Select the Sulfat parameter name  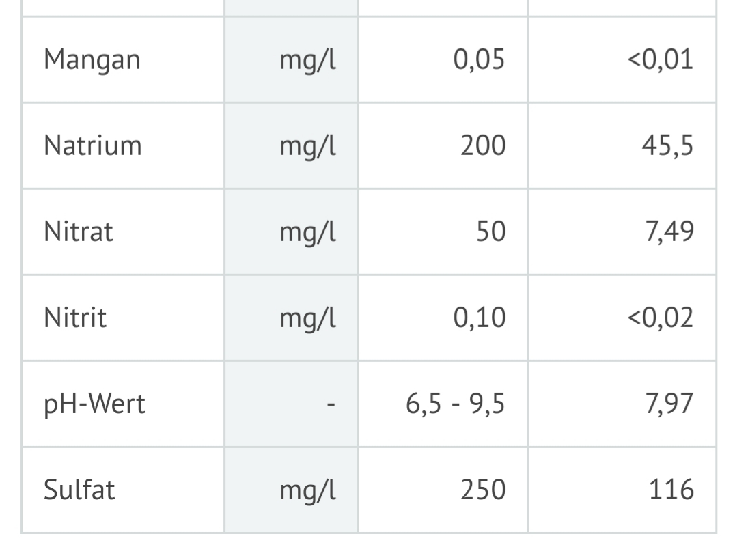point(79,490)
